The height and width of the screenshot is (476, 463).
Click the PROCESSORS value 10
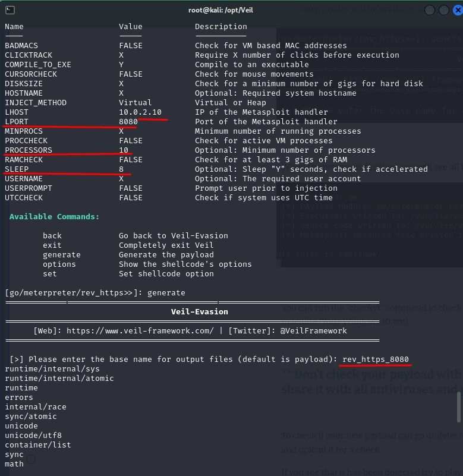(124, 150)
